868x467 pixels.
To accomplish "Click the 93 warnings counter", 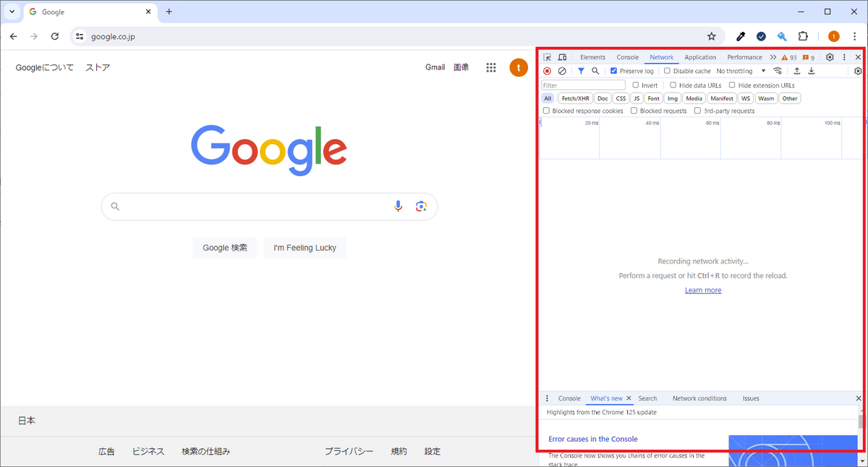I will click(x=789, y=57).
